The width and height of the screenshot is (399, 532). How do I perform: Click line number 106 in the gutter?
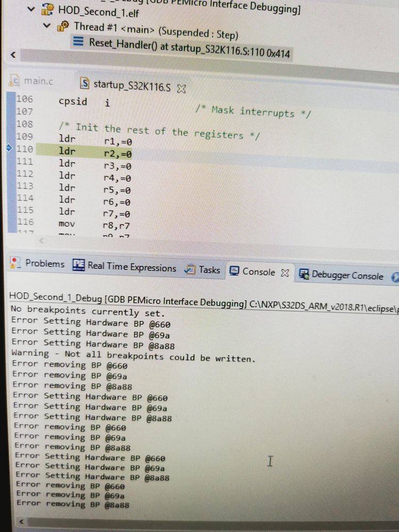[x=25, y=99]
